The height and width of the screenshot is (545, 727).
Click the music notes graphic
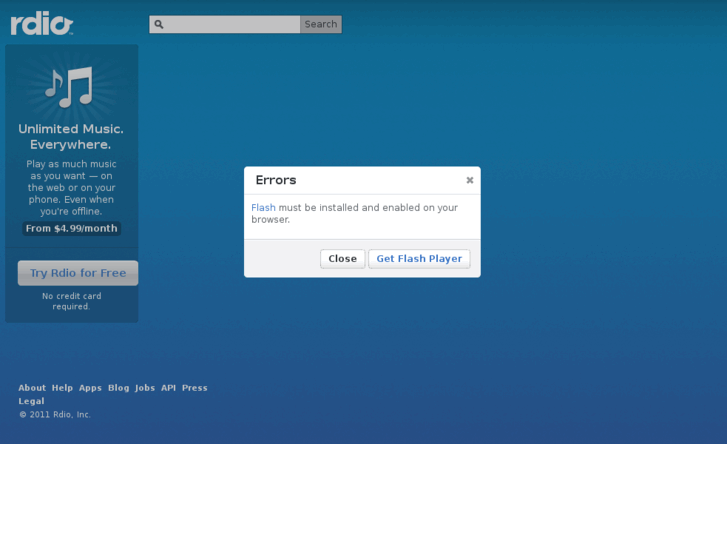pos(70,87)
